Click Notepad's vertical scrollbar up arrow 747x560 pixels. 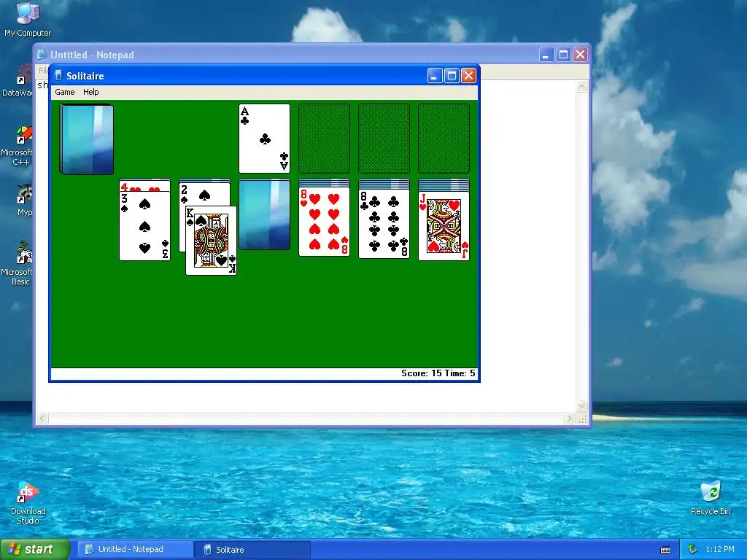pos(582,87)
